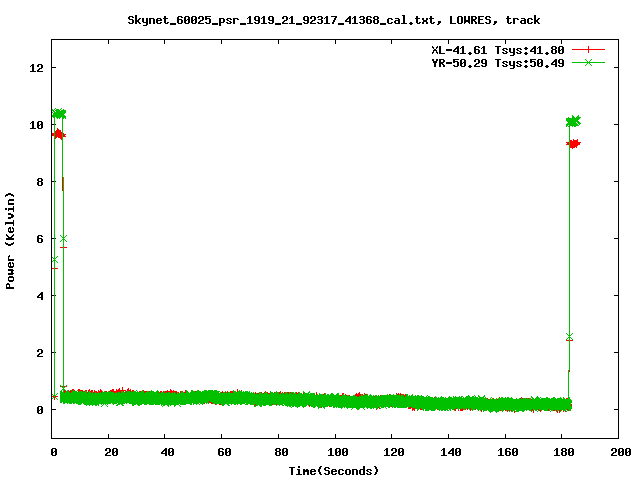Click x-axis tick label 180
This screenshot has height=480, width=640.
pos(564,452)
